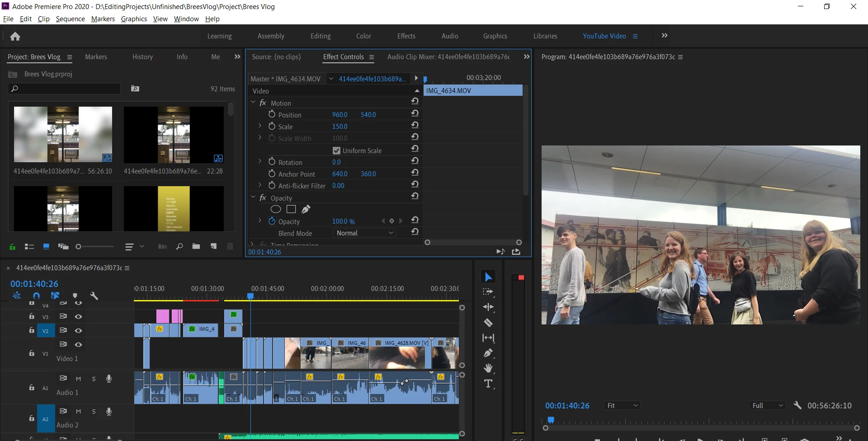868x441 pixels.
Task: Open the Markers menu
Action: 103,19
